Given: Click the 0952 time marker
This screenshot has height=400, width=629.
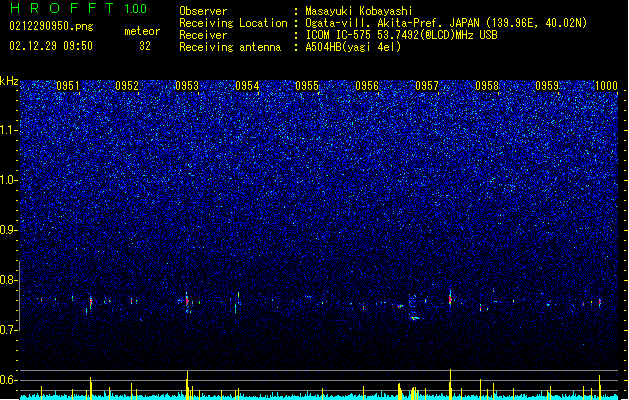Looking at the screenshot, I should coord(127,85).
